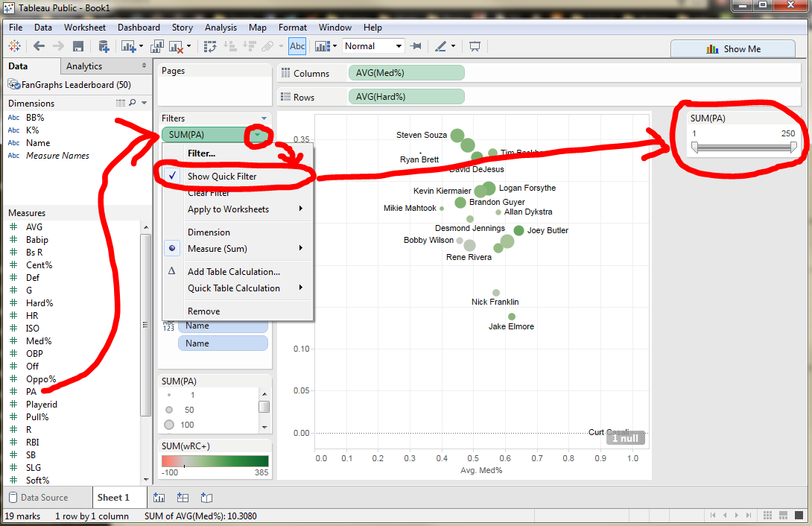Select the Duplicate Sheet toolbar icon
Screen dimensions: 812x526
pyautogui.click(x=157, y=46)
